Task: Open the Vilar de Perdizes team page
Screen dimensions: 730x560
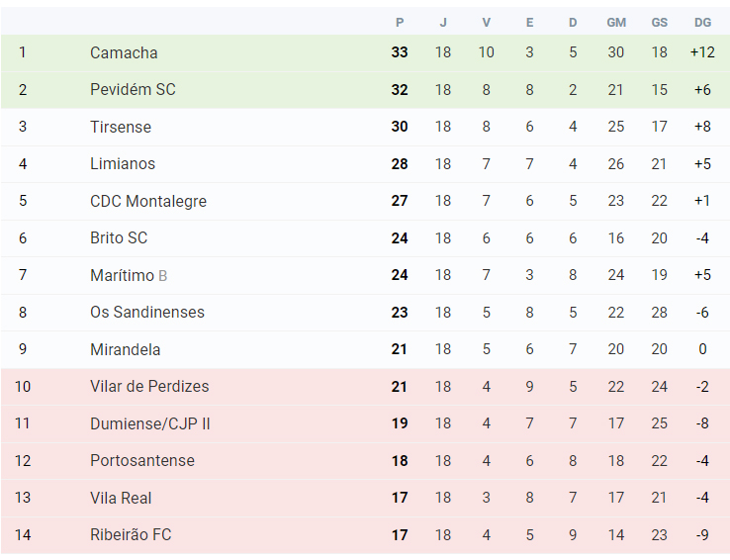Action: (x=149, y=387)
